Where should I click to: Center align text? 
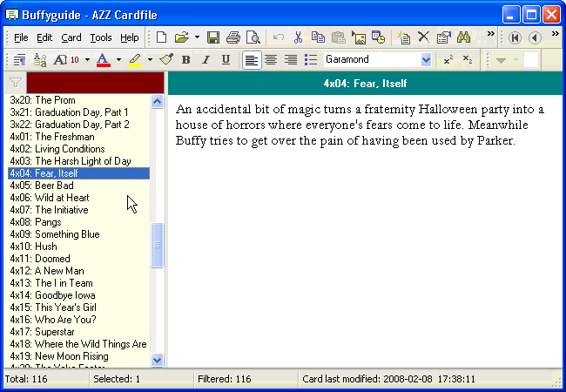click(271, 59)
